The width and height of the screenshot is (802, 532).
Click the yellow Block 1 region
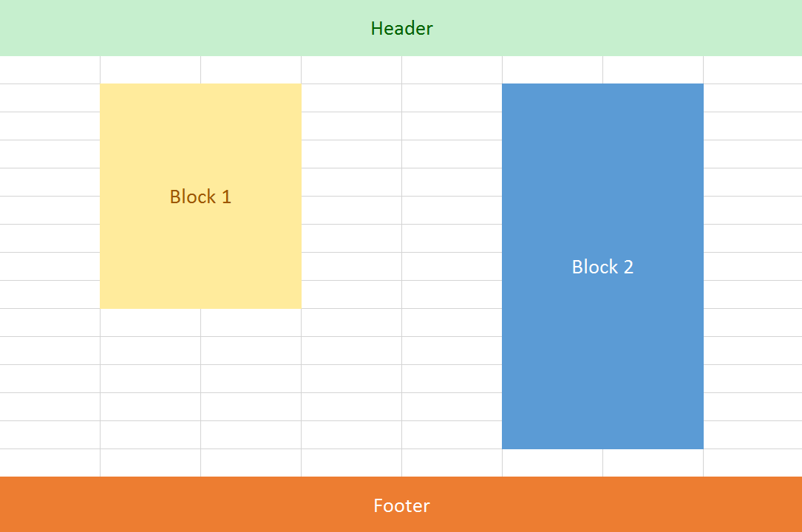[x=200, y=197]
